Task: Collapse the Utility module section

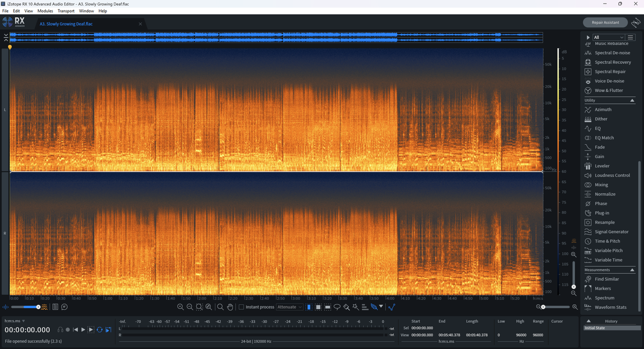Action: point(632,101)
